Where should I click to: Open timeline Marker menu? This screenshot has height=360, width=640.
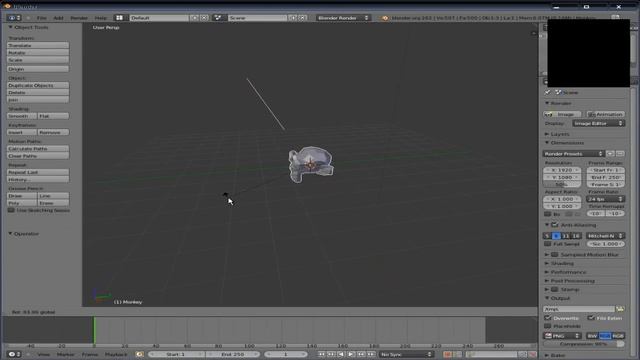point(66,354)
